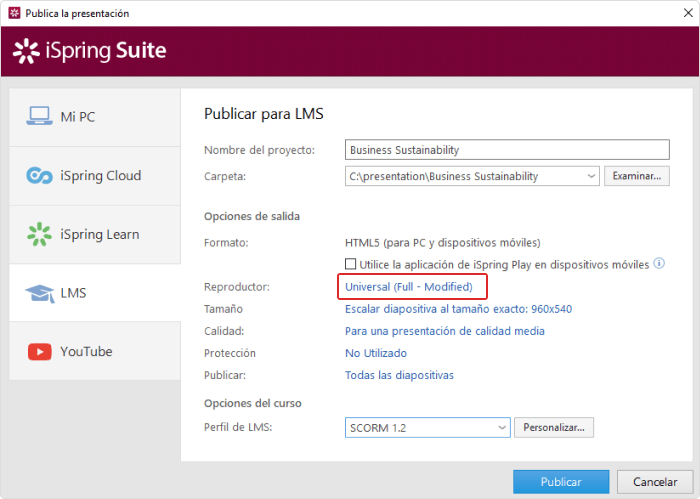The height and width of the screenshot is (499, 700).
Task: Click the Opciones de salida label
Action: [252, 216]
